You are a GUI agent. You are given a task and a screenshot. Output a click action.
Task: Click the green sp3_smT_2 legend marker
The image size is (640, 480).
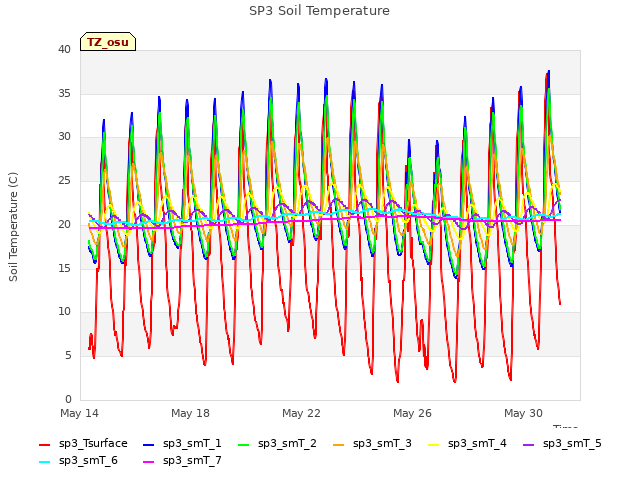(x=244, y=445)
